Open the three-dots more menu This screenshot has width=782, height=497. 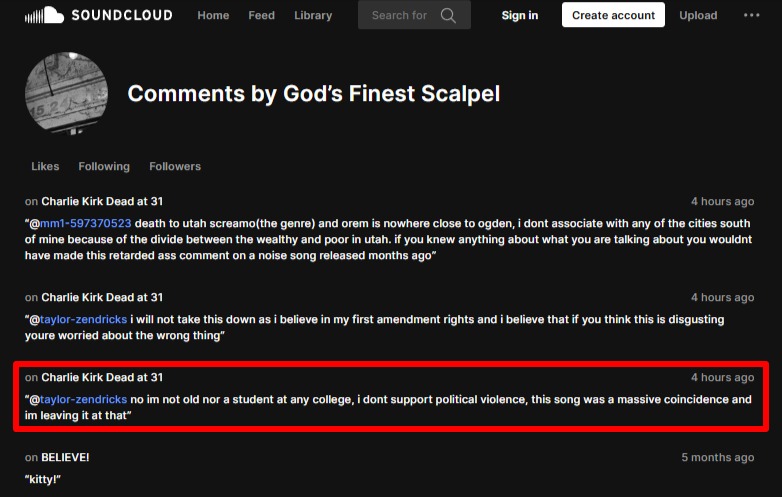(751, 15)
